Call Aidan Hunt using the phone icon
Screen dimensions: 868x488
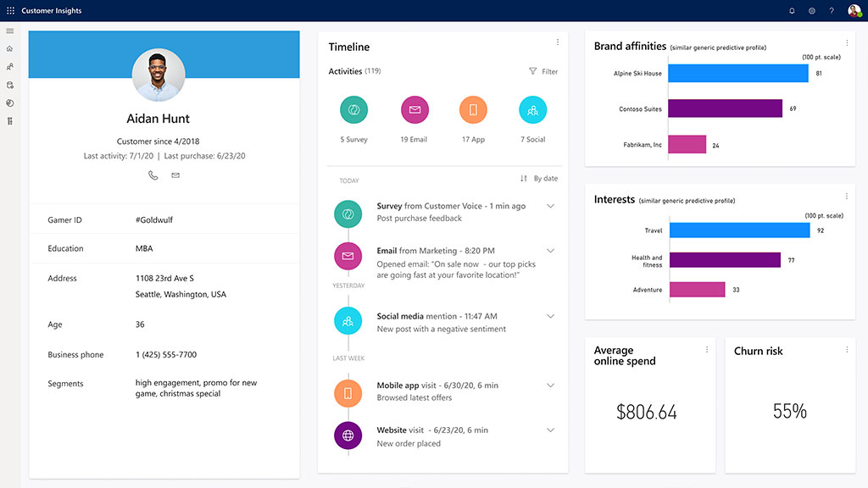click(153, 175)
